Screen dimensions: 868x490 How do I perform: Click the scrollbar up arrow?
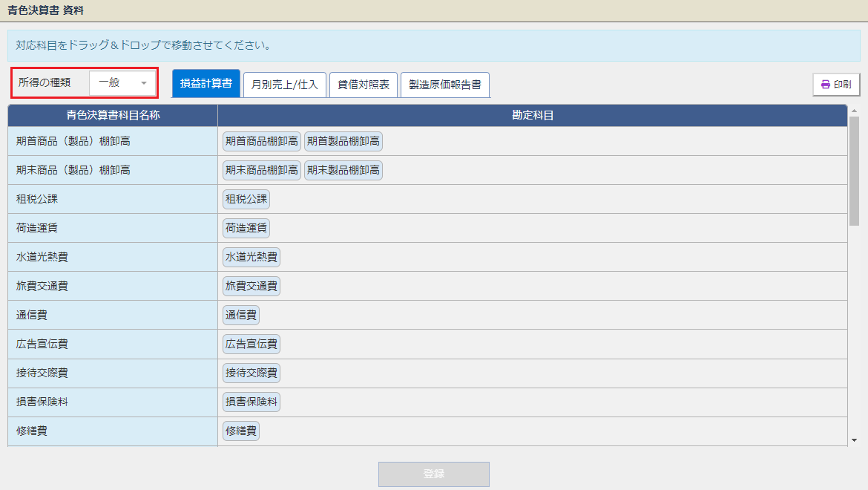click(854, 111)
